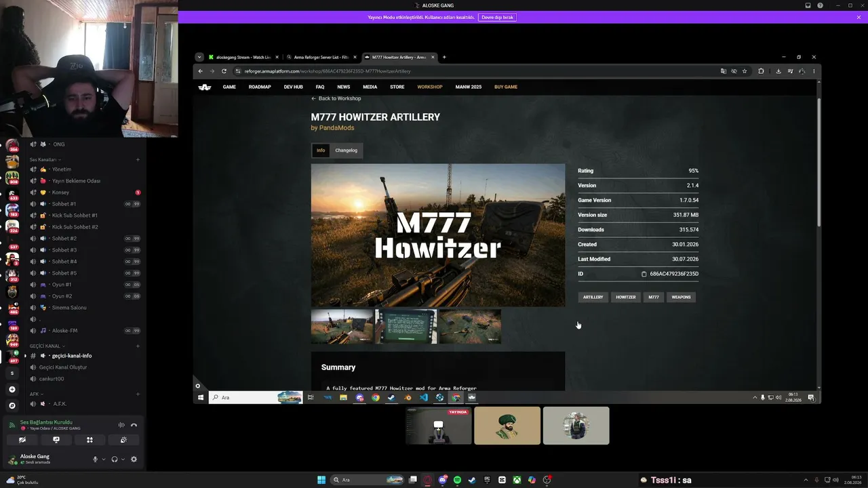Screen dimensions: 868x488
Task: Open Discord help question mark icon
Action: [x=820, y=5]
